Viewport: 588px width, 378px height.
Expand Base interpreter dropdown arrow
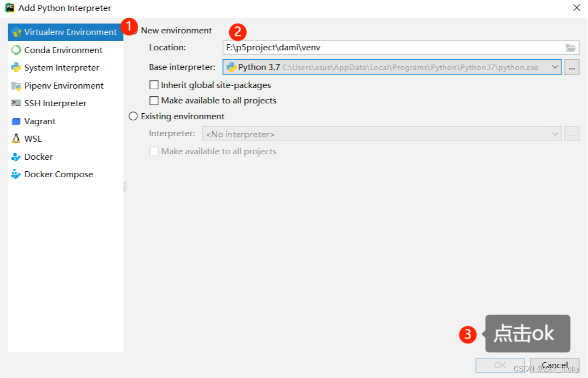coord(555,67)
